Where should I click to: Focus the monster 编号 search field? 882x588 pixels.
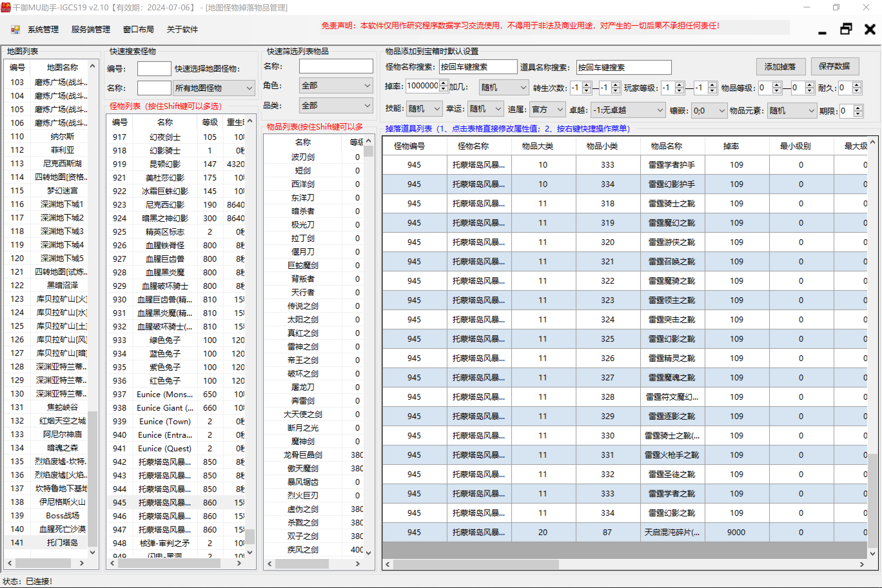click(154, 69)
